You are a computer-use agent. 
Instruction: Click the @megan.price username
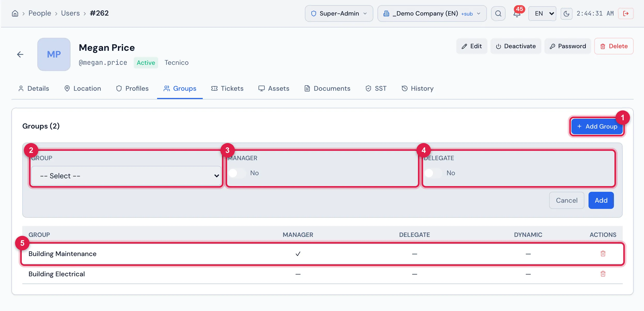(x=103, y=63)
